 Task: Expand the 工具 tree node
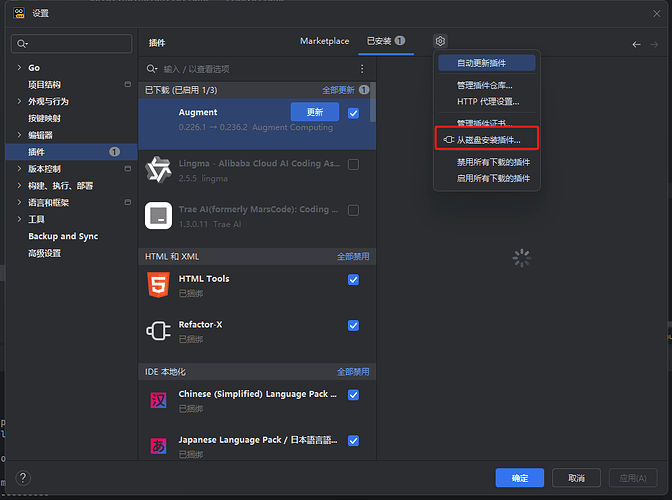point(19,219)
